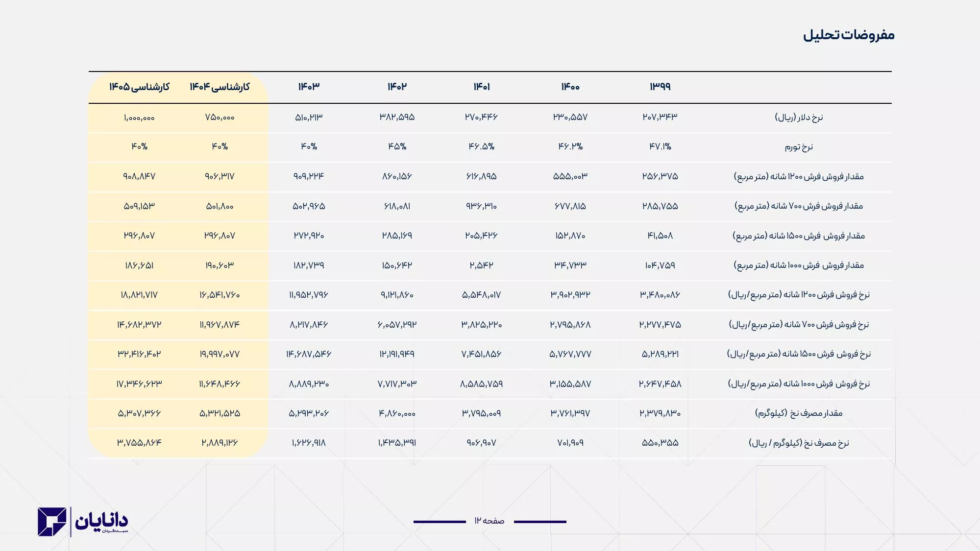Click the Danayan logo icon
Image resolution: width=980 pixels, height=551 pixels.
pyautogui.click(x=52, y=522)
